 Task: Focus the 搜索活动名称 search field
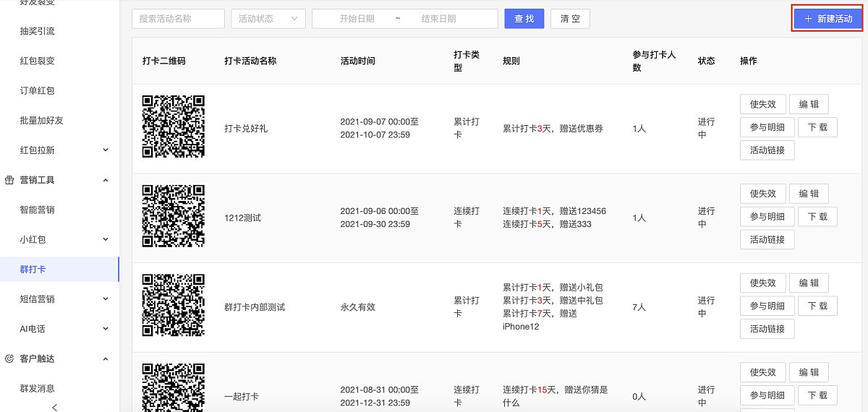[x=178, y=19]
